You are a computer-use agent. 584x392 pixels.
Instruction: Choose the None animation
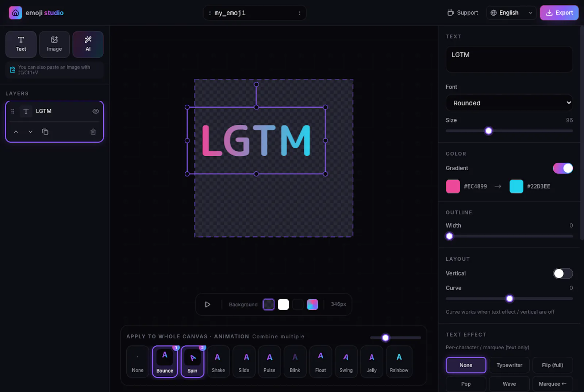138,362
